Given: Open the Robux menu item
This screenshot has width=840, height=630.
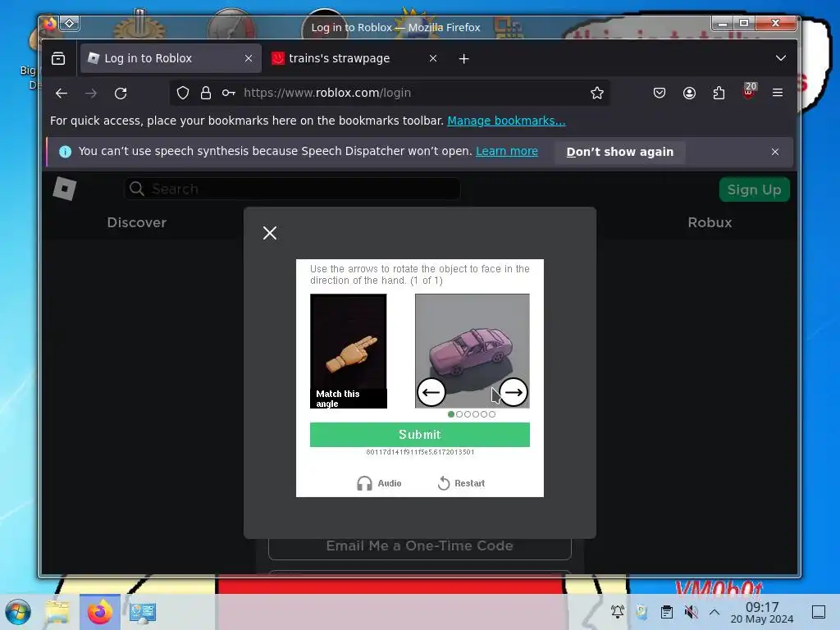Looking at the screenshot, I should pyautogui.click(x=710, y=223).
